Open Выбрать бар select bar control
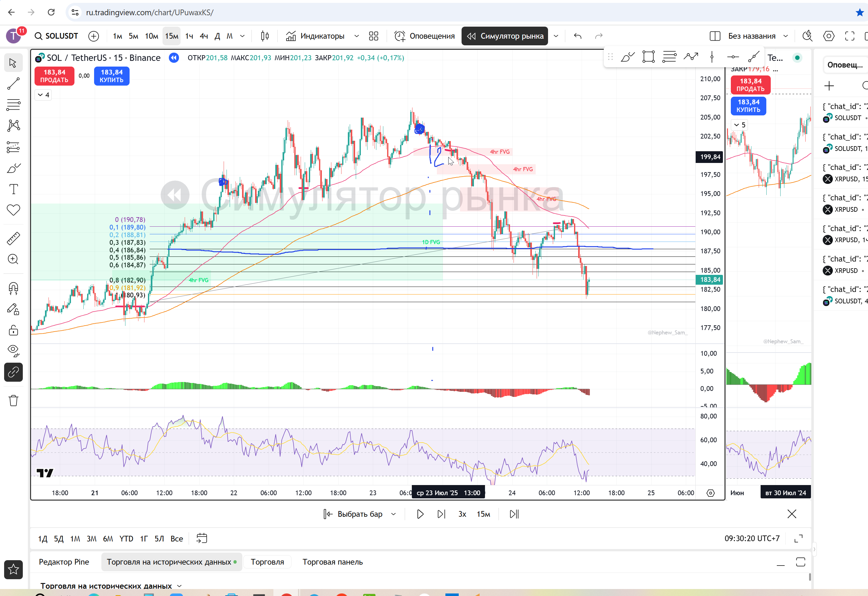Screen dimensions: 868x596 [x=353, y=514]
